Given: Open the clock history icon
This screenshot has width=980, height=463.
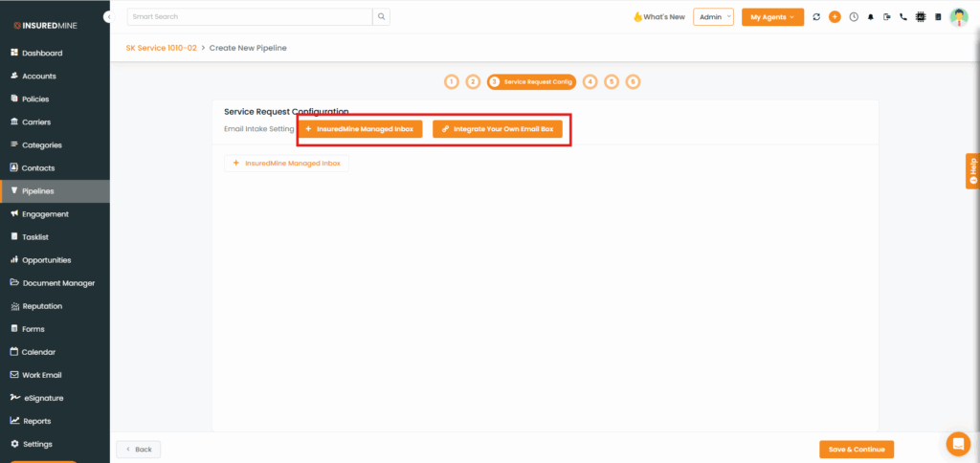Looking at the screenshot, I should pos(853,17).
